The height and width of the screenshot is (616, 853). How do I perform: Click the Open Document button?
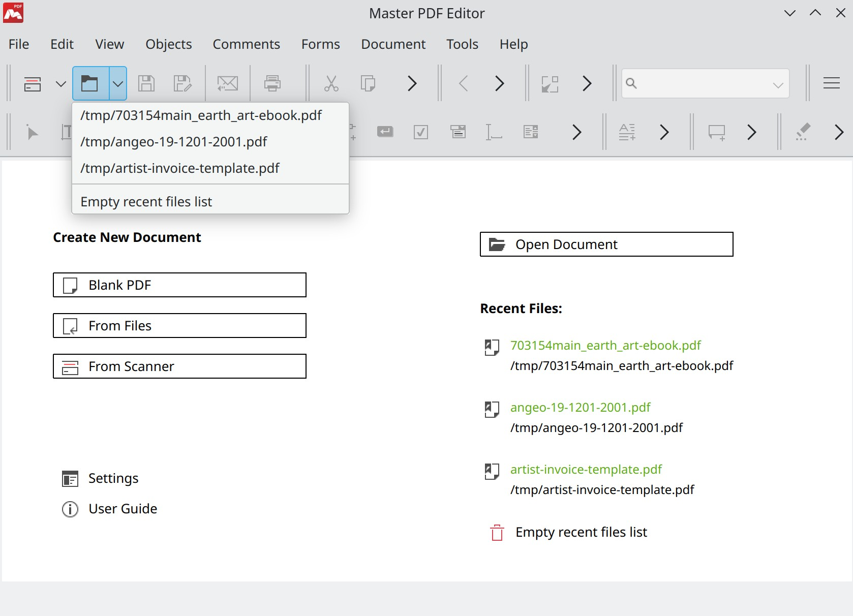(606, 244)
